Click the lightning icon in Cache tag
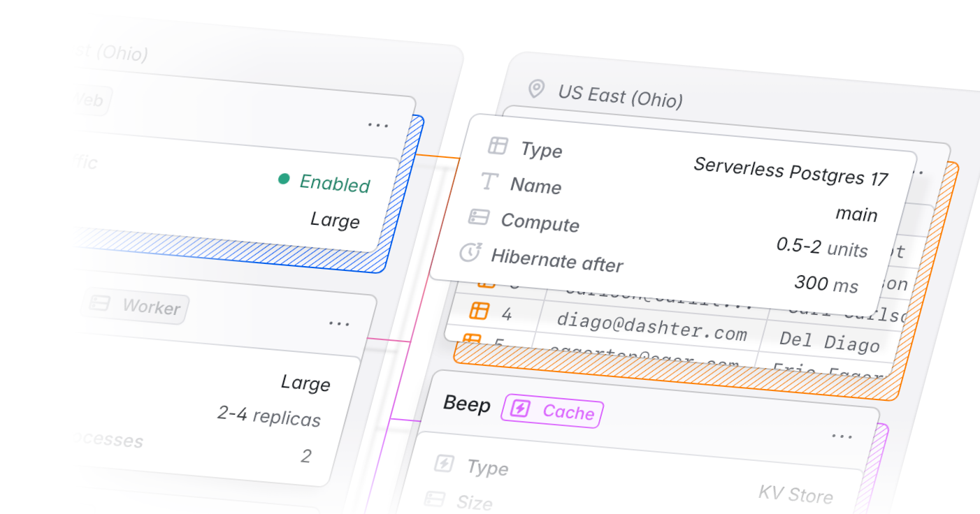The width and height of the screenshot is (980, 514). [519, 408]
